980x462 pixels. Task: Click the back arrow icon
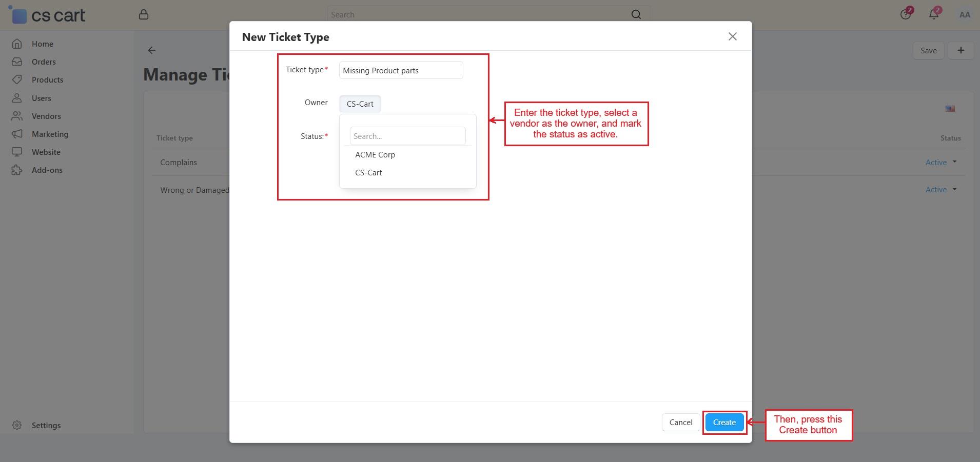pyautogui.click(x=152, y=50)
